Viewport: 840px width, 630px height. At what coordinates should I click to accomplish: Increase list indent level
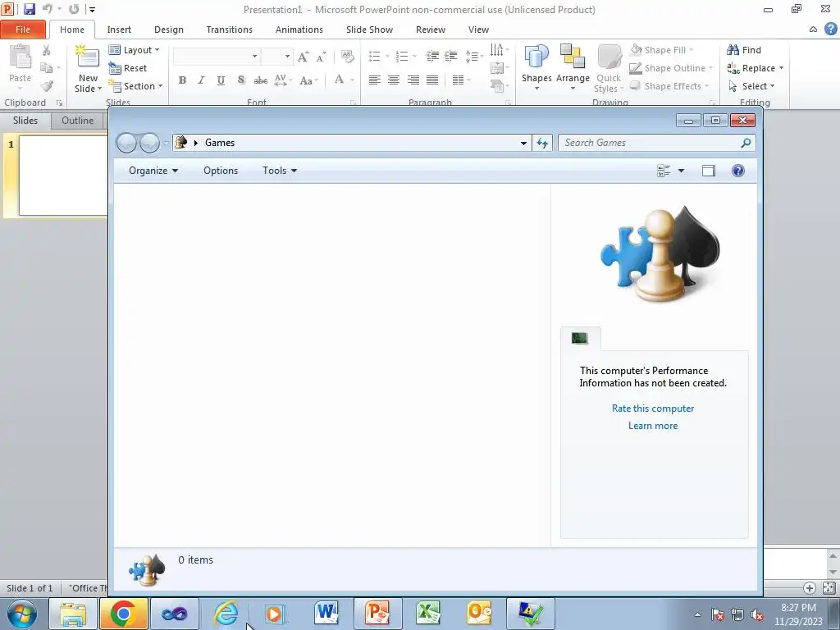pyautogui.click(x=451, y=57)
